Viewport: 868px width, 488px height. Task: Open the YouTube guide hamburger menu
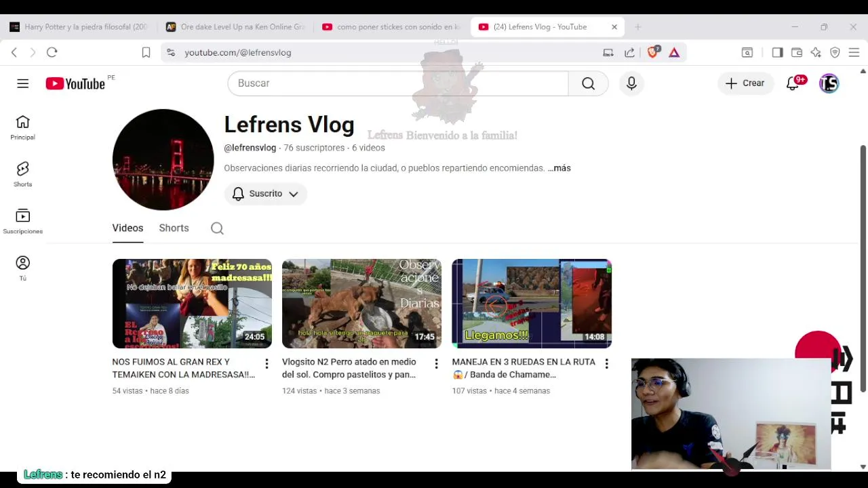click(23, 83)
